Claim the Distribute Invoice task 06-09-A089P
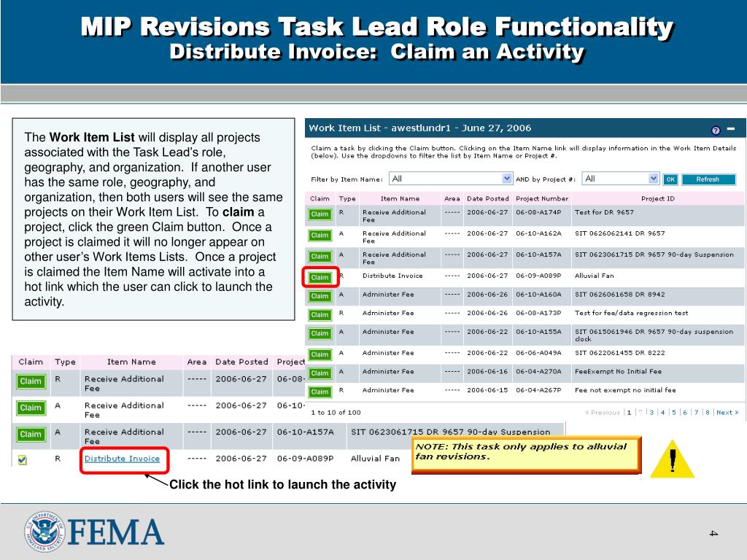The width and height of the screenshot is (747, 560). click(x=320, y=277)
